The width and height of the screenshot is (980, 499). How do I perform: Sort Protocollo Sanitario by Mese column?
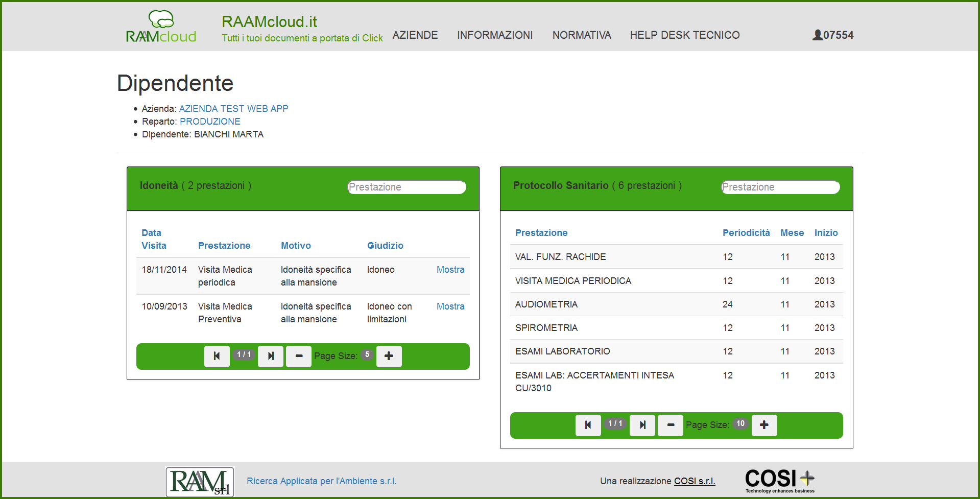click(x=792, y=233)
